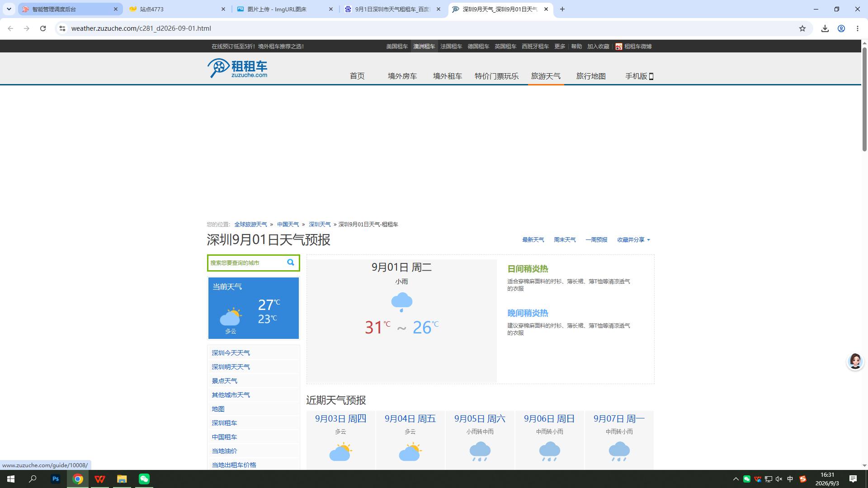Open 特价门票玩乐 navigation item
This screenshot has height=488, width=868.
point(496,76)
